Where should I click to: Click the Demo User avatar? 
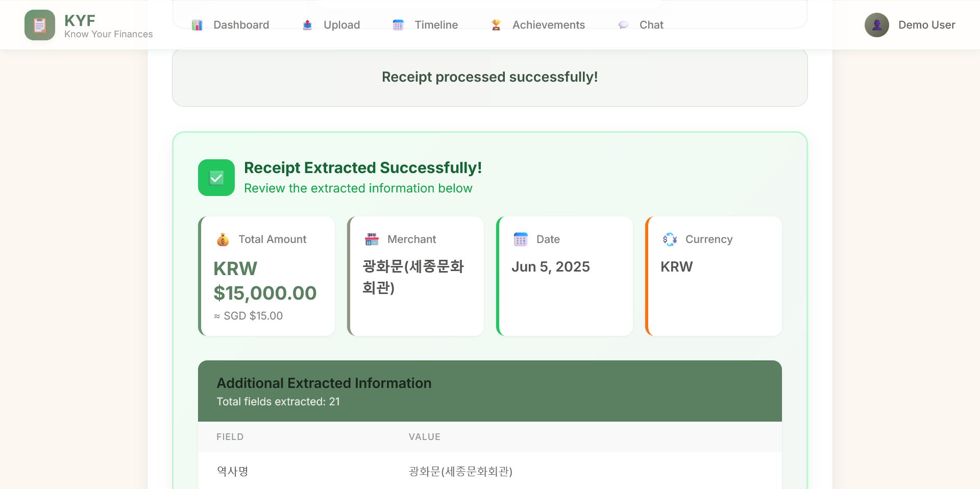[876, 25]
